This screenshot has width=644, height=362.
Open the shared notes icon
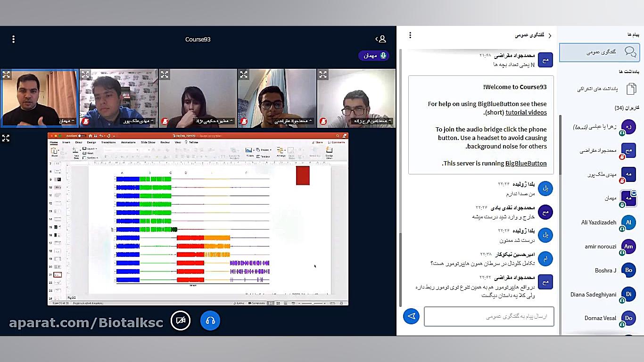click(631, 89)
